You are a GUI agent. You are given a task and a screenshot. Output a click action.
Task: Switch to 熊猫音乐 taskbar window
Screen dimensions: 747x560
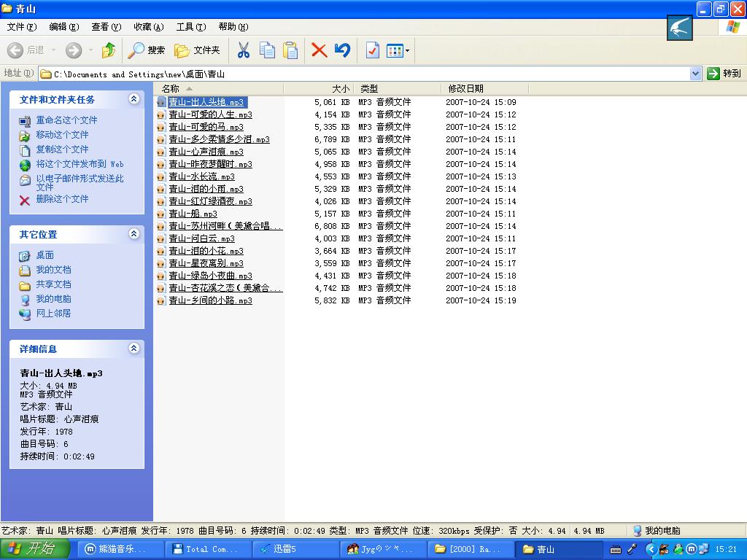click(x=120, y=549)
